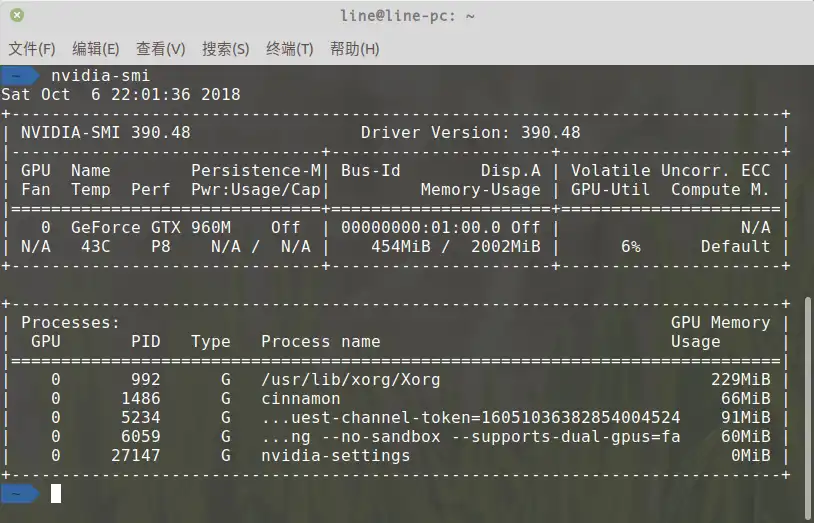Click the 0MiB nvidia-settings memory usage
Screen dimensions: 814x523
[x=751, y=455]
